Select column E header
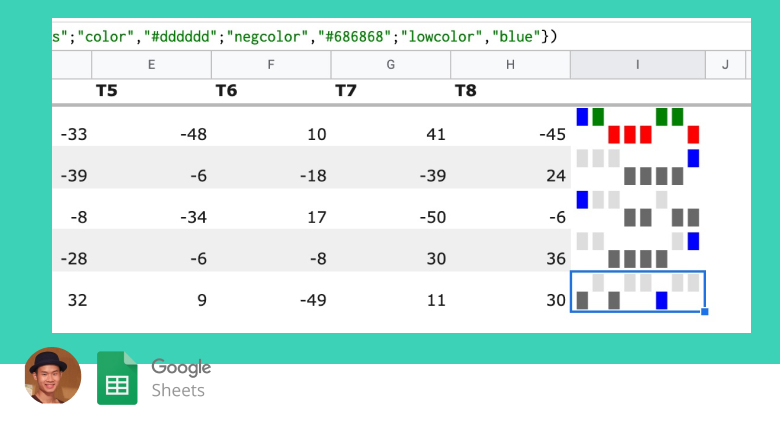Screen dimensions: 780x440 coord(152,65)
